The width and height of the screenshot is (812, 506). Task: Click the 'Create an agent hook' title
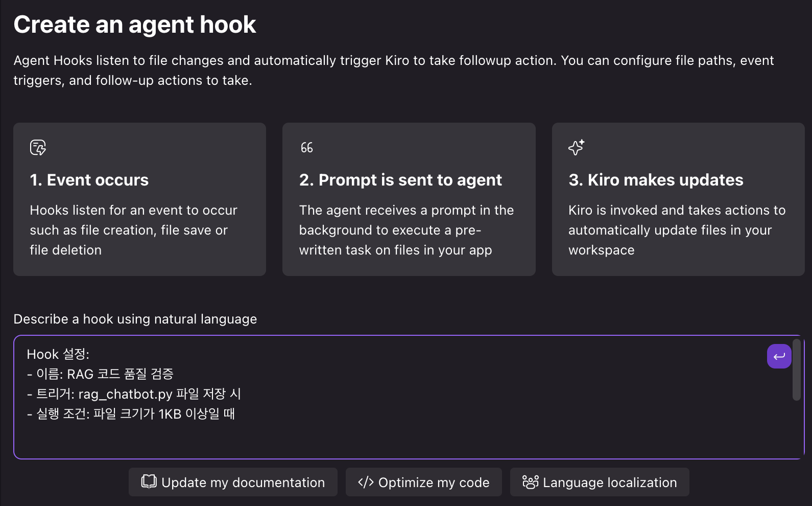click(x=135, y=25)
